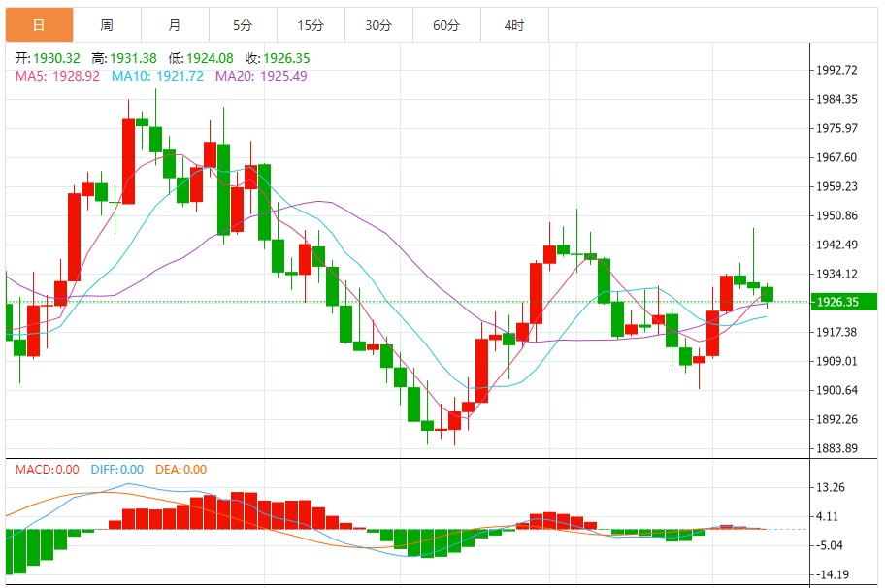Click the low price value 1924.08

click(x=210, y=58)
